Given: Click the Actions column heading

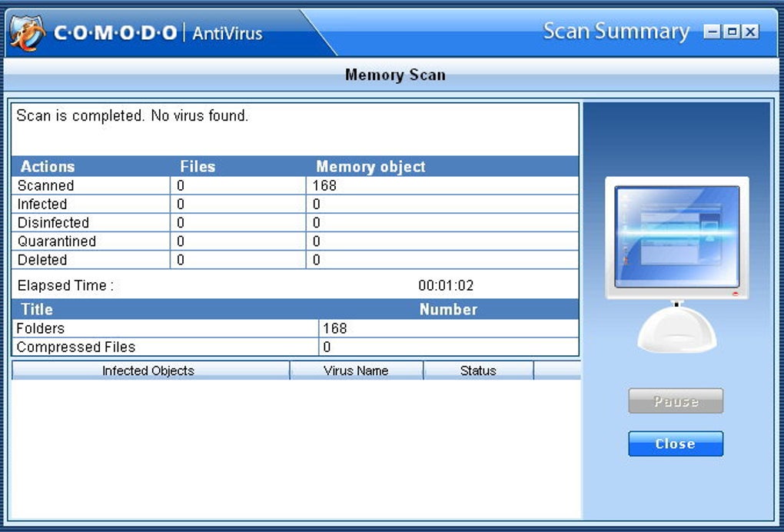Looking at the screenshot, I should 48,167.
